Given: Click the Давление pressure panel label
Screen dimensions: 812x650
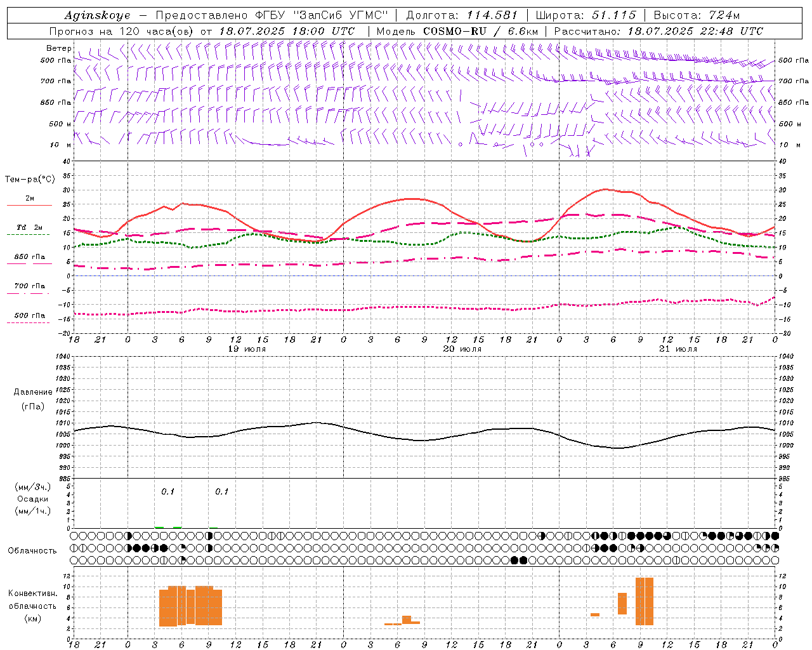Looking at the screenshot, I should click(33, 392).
